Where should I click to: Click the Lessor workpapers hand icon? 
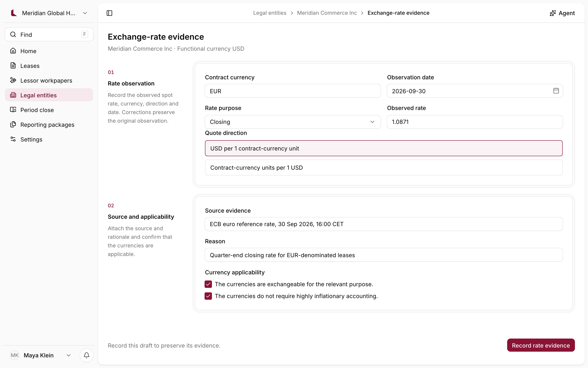coord(13,80)
